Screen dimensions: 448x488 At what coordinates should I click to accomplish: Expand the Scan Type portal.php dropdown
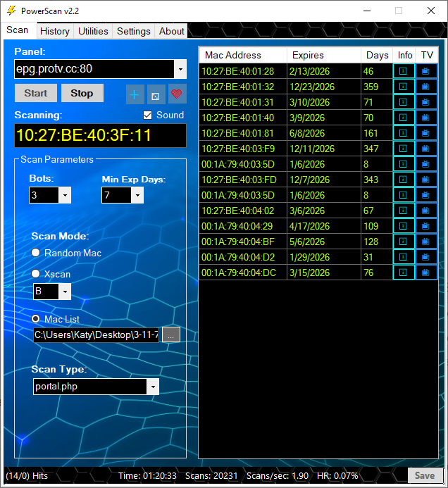coord(153,387)
